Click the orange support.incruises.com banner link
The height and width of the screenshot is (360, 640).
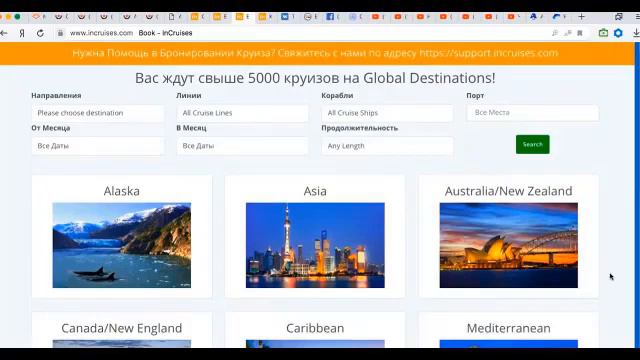(488, 53)
